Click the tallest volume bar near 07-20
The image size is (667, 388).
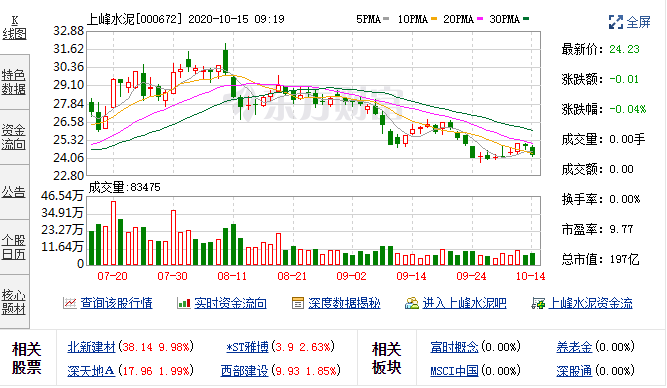click(x=114, y=233)
